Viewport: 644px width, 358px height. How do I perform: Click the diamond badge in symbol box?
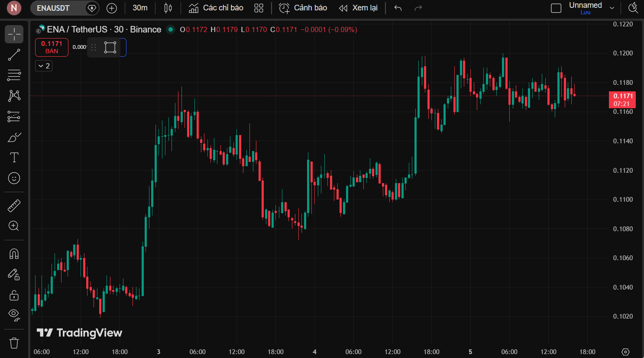click(92, 8)
